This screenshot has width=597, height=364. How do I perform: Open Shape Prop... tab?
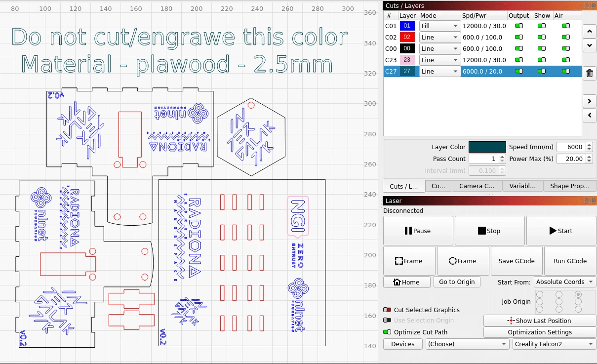click(x=570, y=186)
